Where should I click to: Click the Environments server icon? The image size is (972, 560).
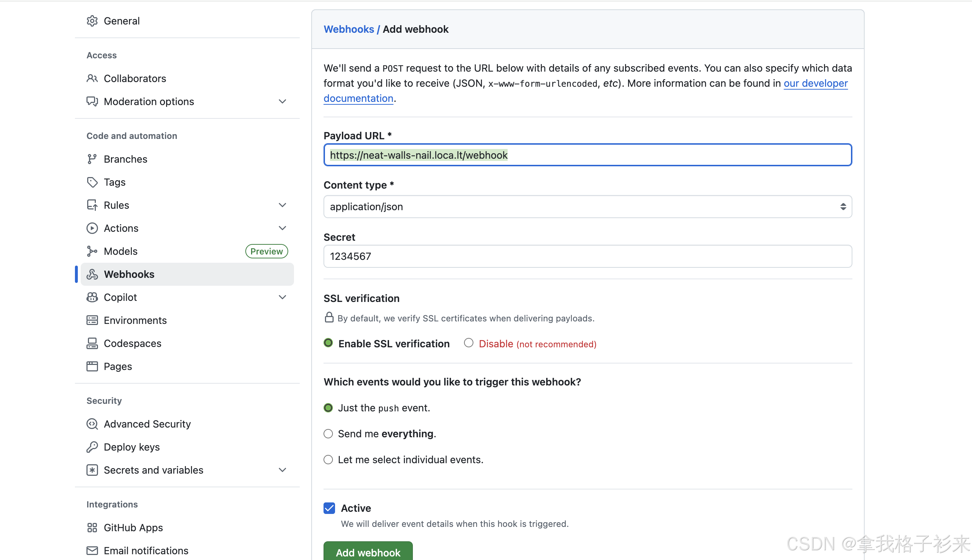tap(92, 320)
